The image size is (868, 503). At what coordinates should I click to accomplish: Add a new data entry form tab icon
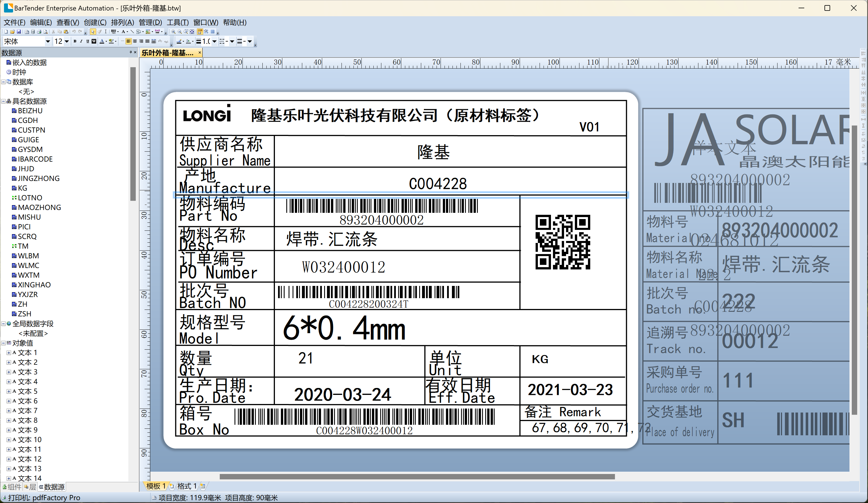click(x=203, y=486)
